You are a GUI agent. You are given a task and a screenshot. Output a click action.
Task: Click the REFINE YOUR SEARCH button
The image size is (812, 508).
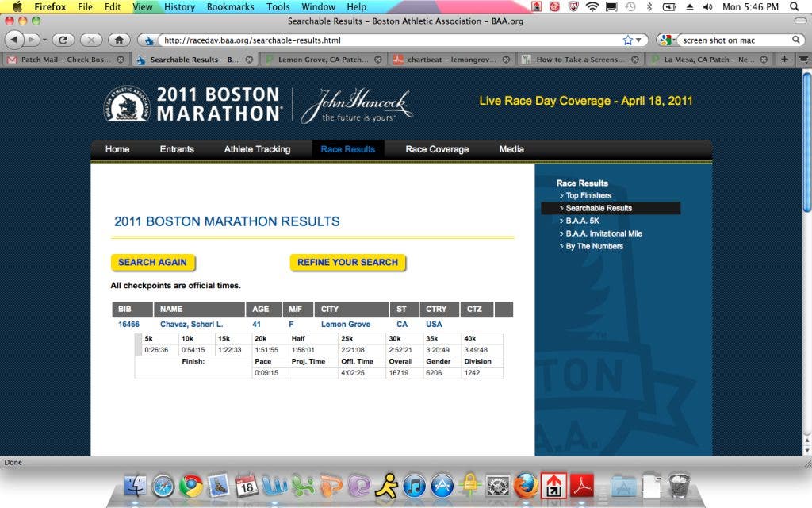click(347, 262)
